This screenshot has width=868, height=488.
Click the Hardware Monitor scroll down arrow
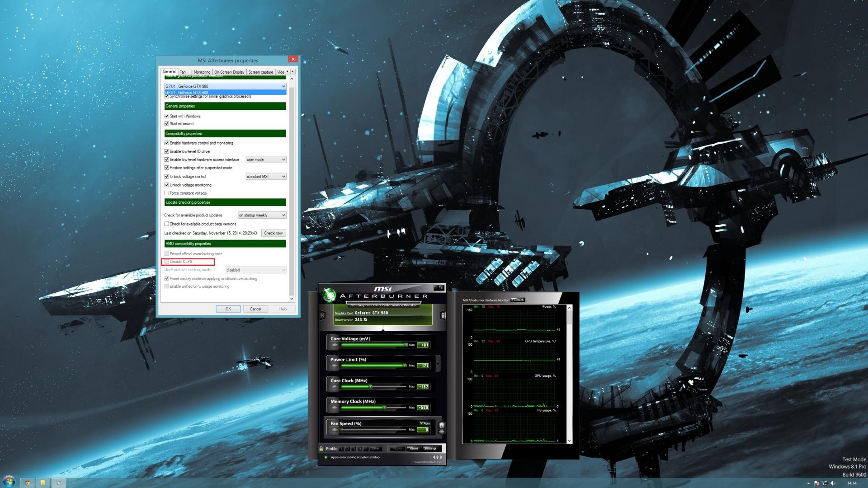pos(569,441)
